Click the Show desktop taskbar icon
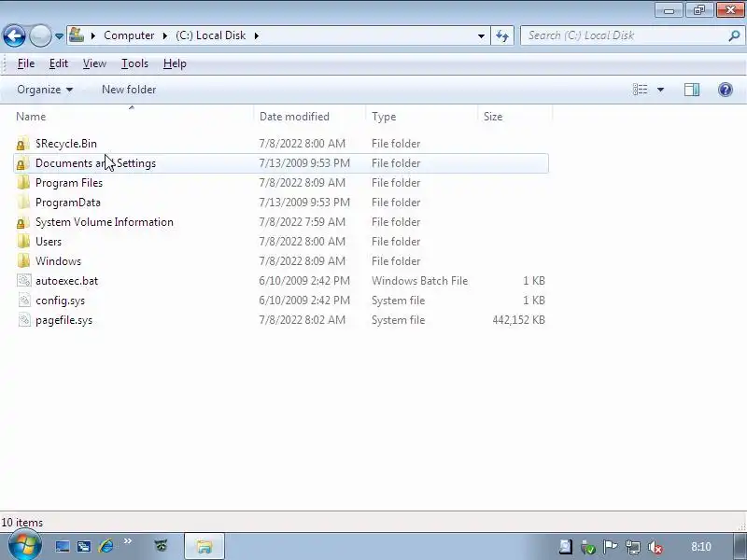The height and width of the screenshot is (560, 747). [x=63, y=546]
